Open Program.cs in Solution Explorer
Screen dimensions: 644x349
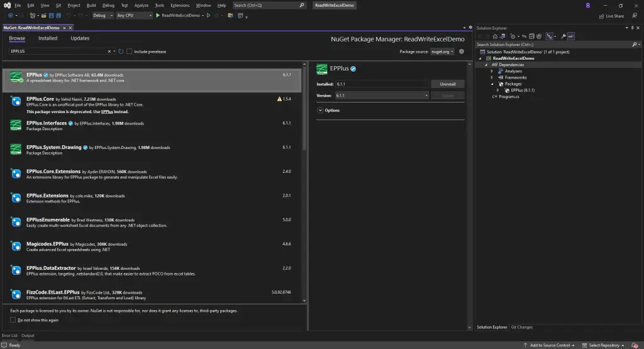[509, 96]
